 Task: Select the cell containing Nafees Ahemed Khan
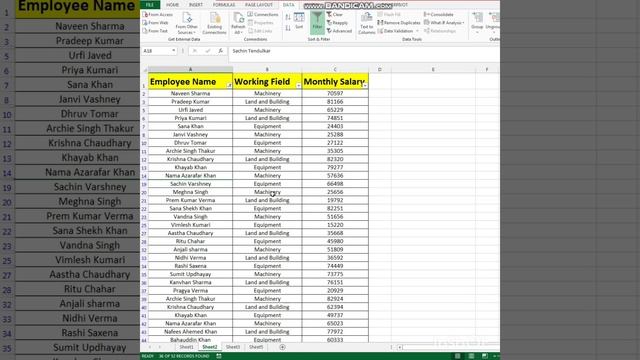190,332
